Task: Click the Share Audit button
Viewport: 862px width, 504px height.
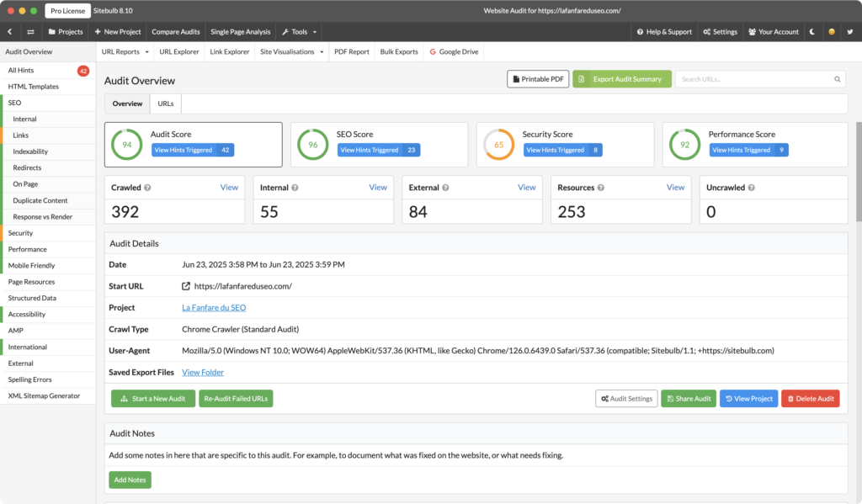Action: coord(689,399)
